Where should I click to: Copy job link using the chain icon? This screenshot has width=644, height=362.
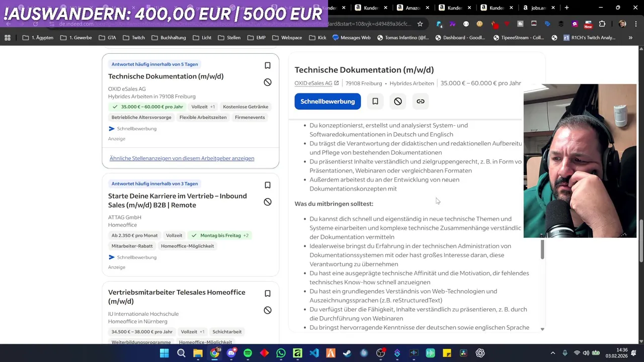[421, 101]
